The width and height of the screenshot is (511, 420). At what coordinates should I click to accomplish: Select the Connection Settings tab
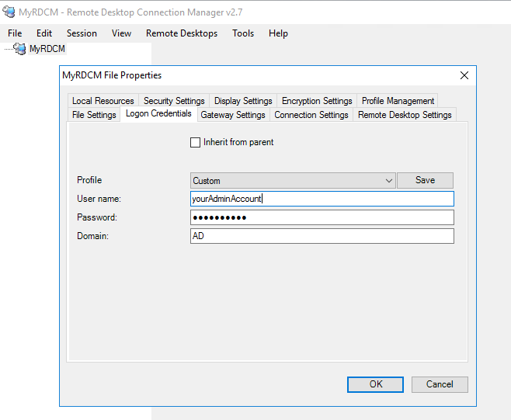311,115
